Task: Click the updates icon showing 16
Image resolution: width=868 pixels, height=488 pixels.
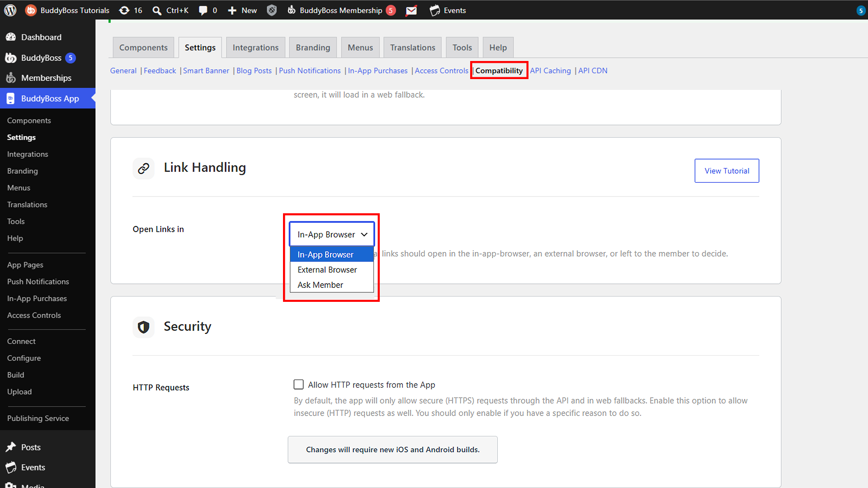Action: (131, 10)
